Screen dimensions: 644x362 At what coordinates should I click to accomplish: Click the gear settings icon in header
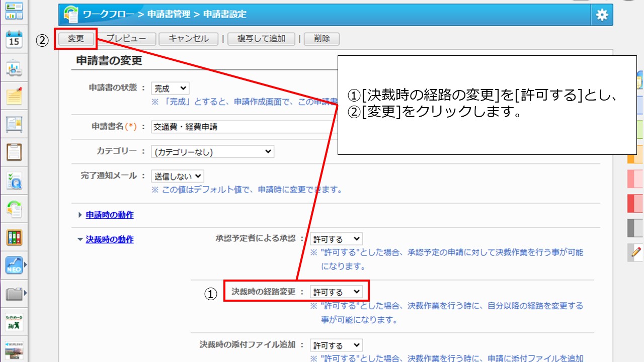tap(602, 15)
